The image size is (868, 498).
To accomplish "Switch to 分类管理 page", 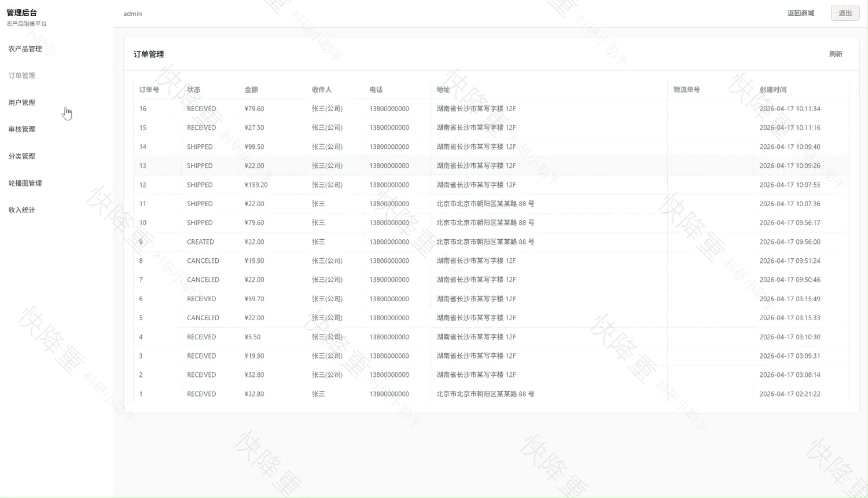I will (x=22, y=156).
